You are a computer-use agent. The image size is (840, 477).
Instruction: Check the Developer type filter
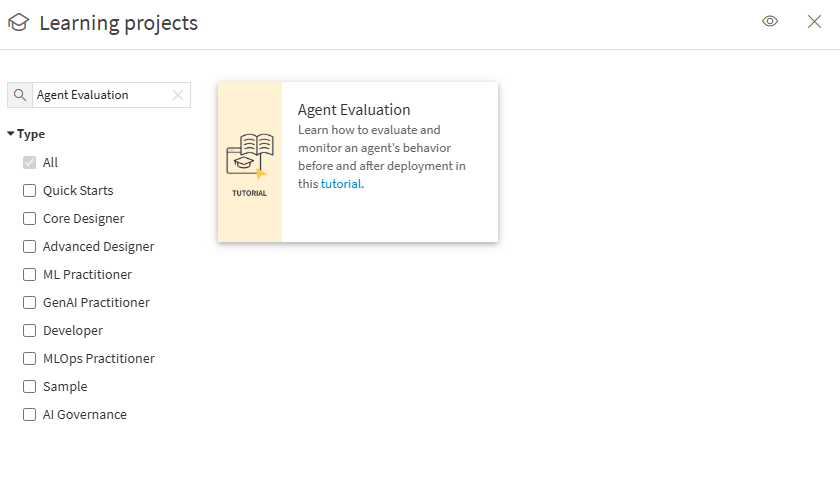pos(30,330)
